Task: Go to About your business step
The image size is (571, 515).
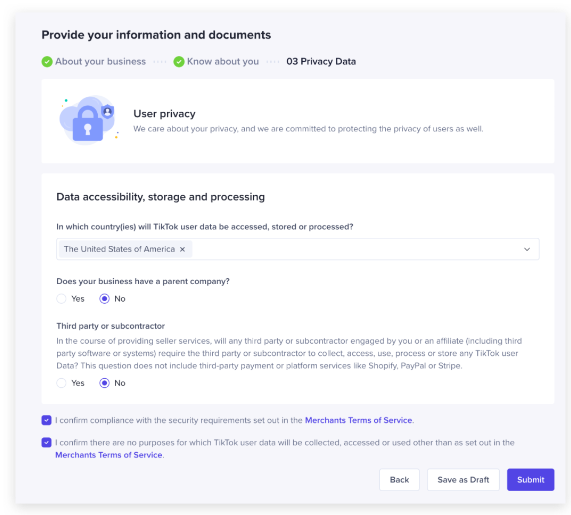Action: 101,62
